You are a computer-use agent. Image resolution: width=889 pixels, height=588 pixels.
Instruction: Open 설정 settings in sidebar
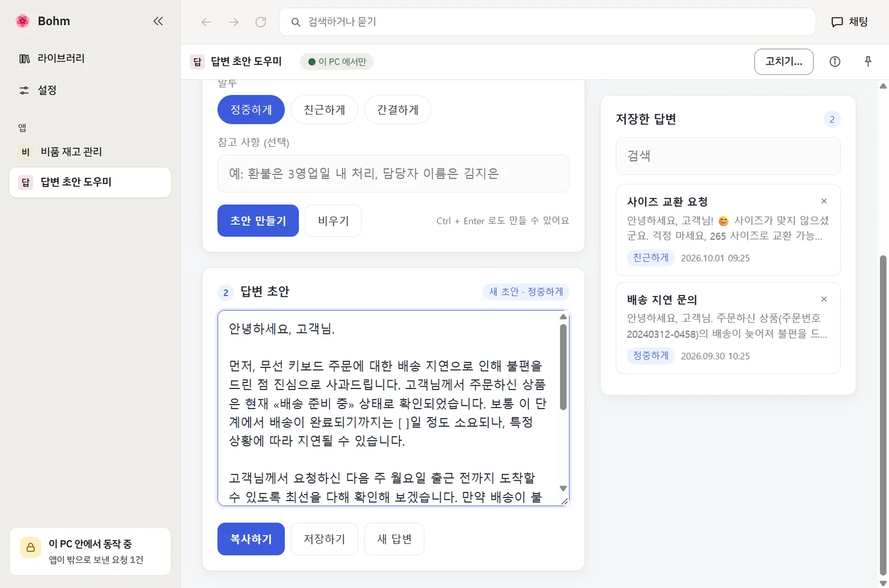(x=90, y=90)
